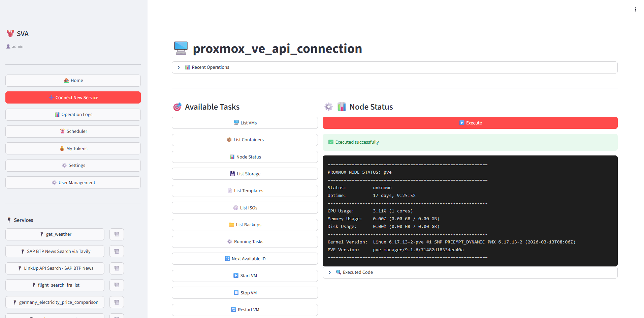Click the bar chart icon beside Node Status heading
Screen dimensions: 644x318
pyautogui.click(x=342, y=107)
